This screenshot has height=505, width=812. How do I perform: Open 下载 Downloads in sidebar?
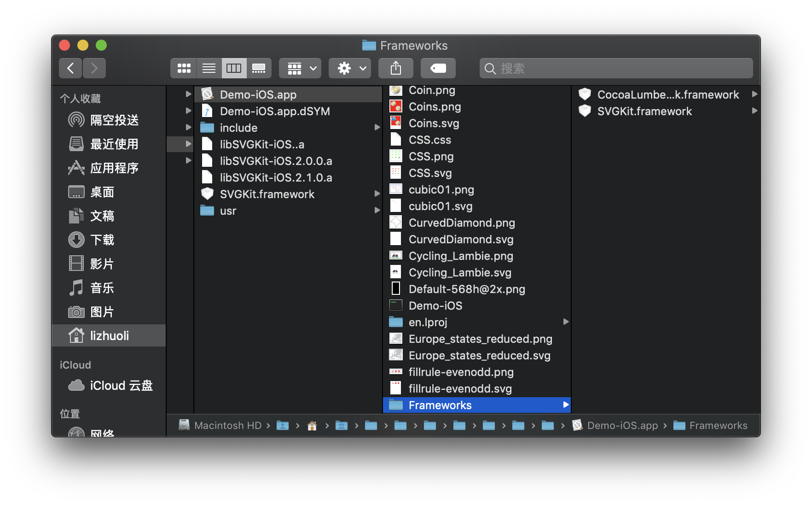pyautogui.click(x=109, y=240)
